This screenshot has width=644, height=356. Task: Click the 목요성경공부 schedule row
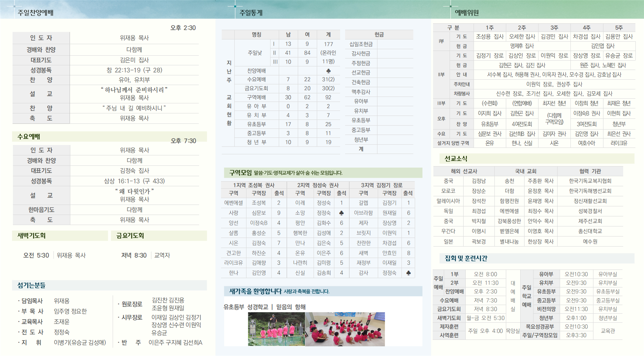[540, 327]
